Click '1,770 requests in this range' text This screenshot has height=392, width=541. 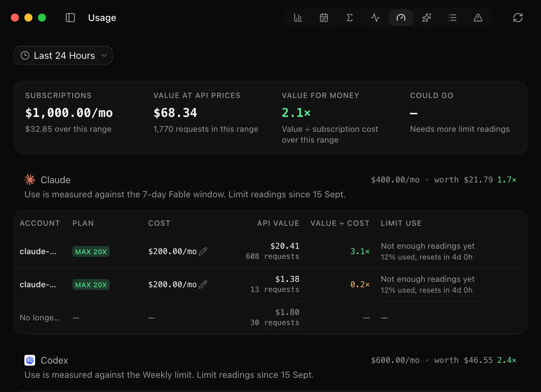tap(206, 129)
